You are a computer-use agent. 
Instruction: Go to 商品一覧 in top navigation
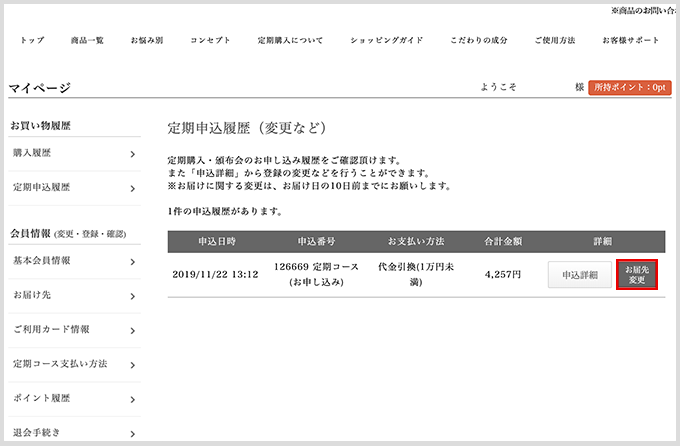(x=87, y=40)
